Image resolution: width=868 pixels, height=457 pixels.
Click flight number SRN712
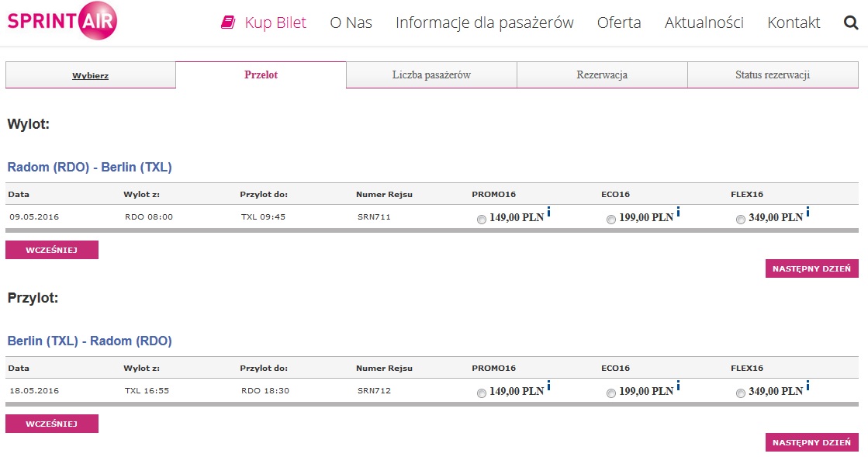[x=374, y=390]
